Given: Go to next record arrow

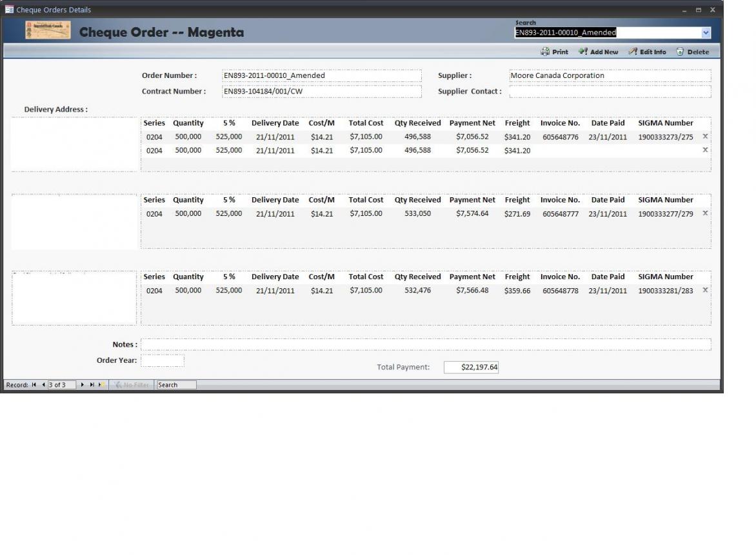Looking at the screenshot, I should [x=82, y=385].
